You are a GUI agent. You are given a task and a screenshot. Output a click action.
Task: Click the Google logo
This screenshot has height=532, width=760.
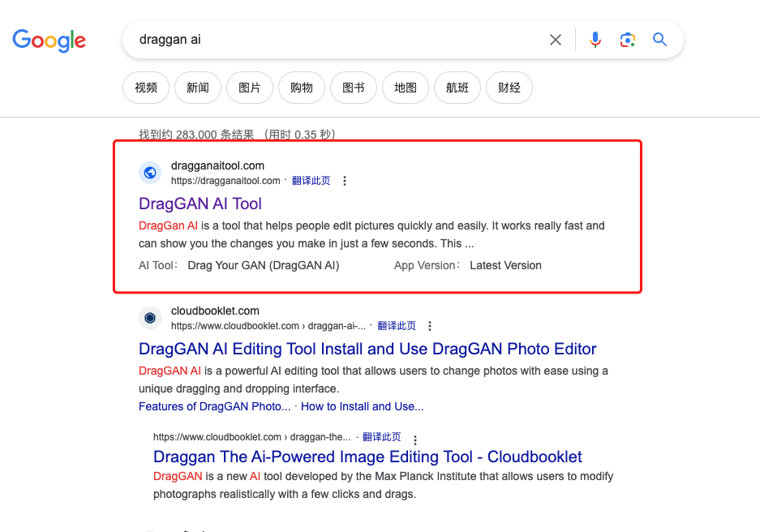tap(49, 41)
